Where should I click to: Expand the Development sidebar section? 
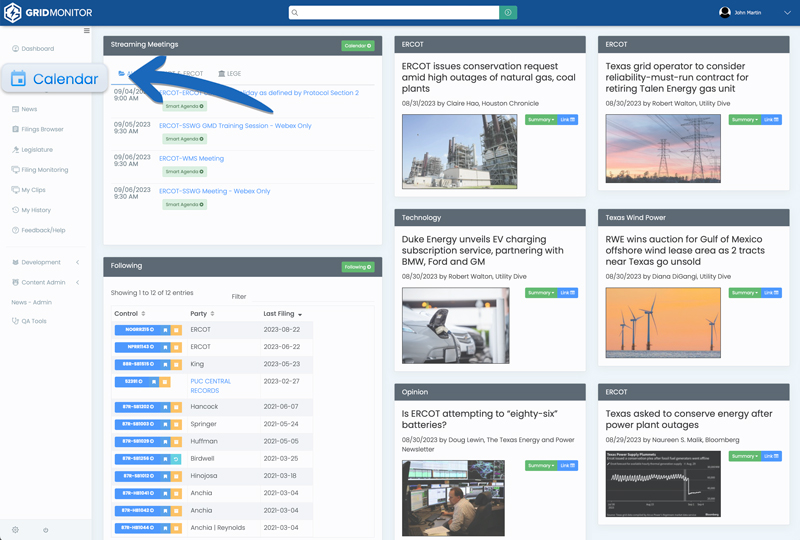[46, 262]
